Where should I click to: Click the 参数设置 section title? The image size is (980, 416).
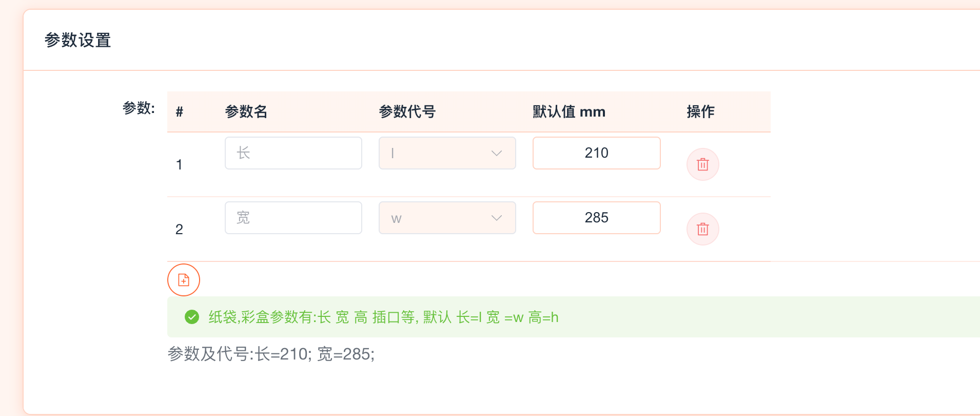click(78, 40)
